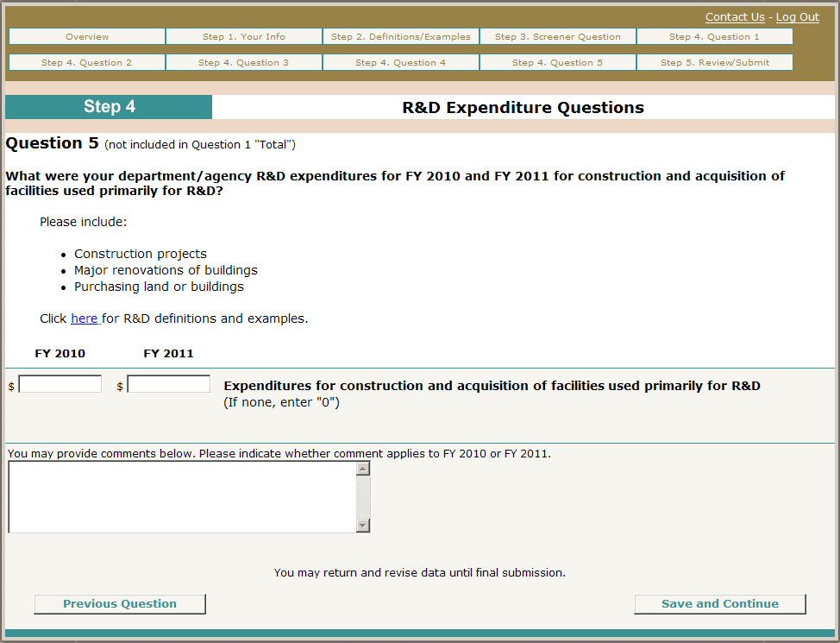Click '(If none, enter "0")' note

(281, 402)
